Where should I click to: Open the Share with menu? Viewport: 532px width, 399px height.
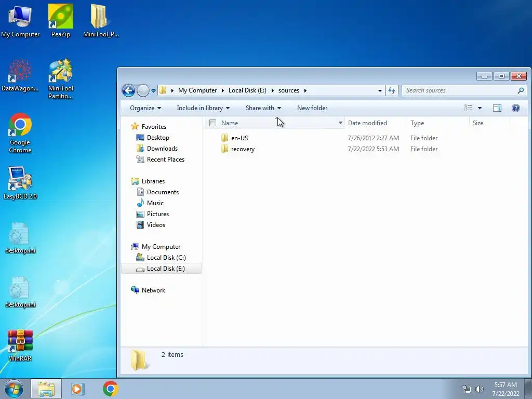point(263,108)
